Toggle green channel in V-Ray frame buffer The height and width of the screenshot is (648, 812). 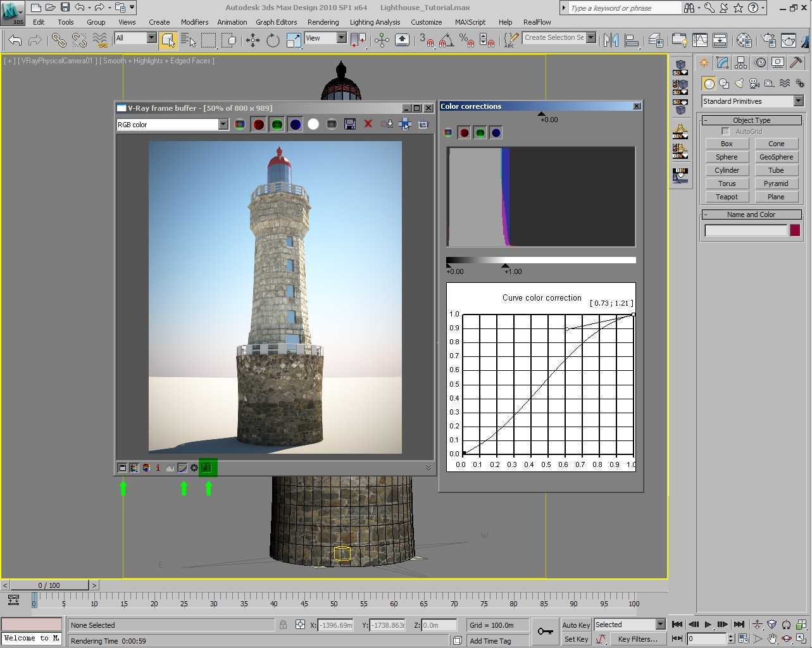277,124
